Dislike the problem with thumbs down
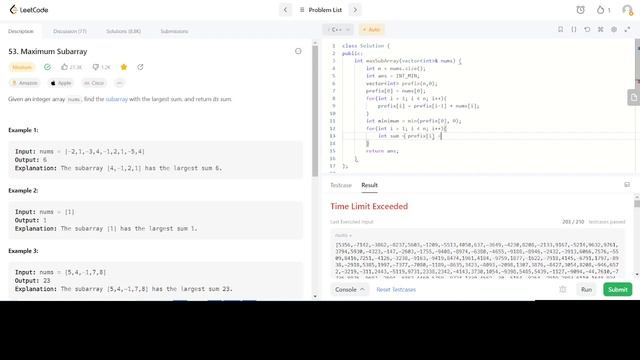Screen dimensions: 640x360 coord(101,67)
